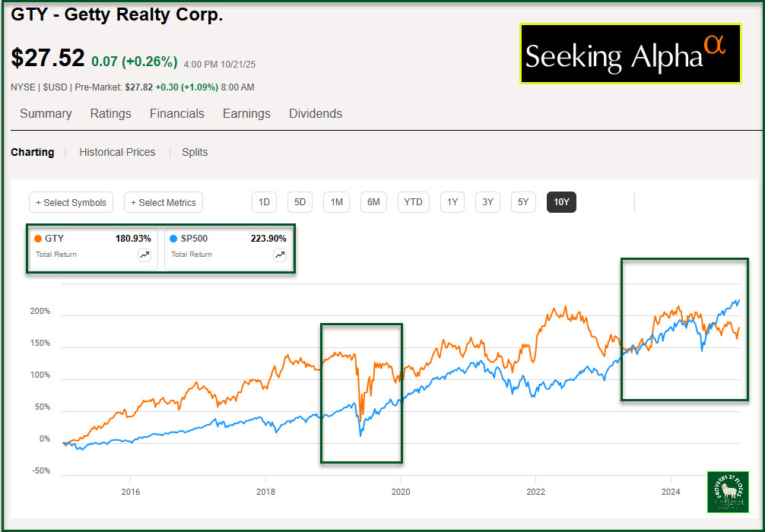765x532 pixels.
Task: Click the SP500 trend chart icon
Action: [x=280, y=255]
